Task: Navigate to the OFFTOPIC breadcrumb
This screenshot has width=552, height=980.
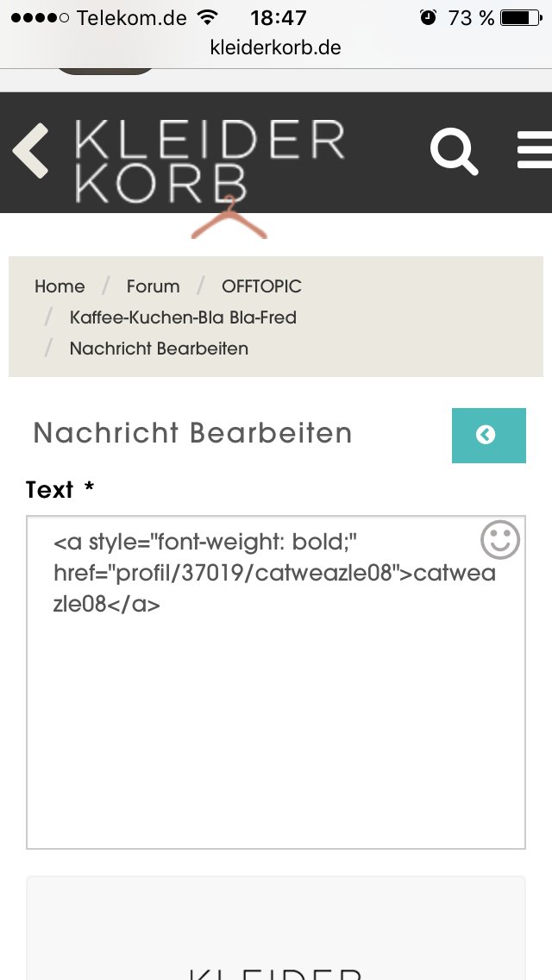Action: pos(261,286)
